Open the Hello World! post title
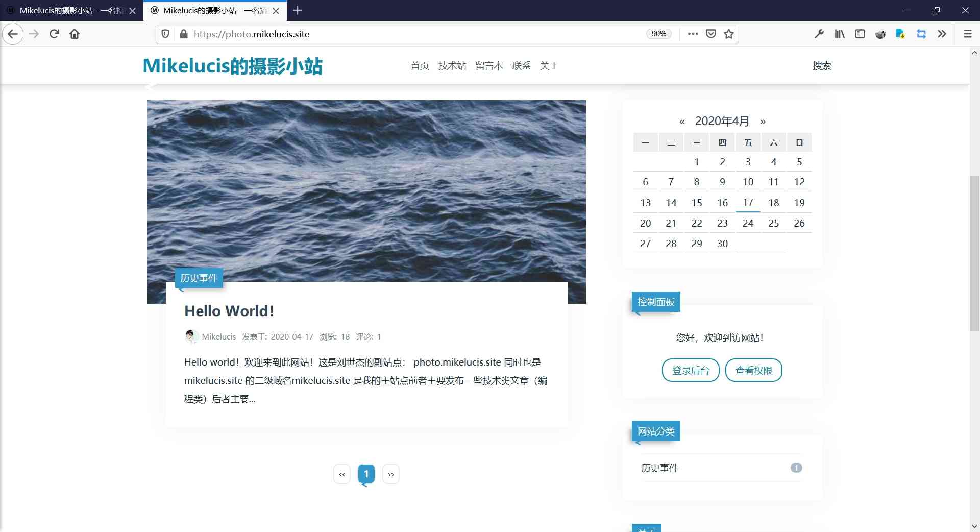The height and width of the screenshot is (532, 980). pos(229,311)
